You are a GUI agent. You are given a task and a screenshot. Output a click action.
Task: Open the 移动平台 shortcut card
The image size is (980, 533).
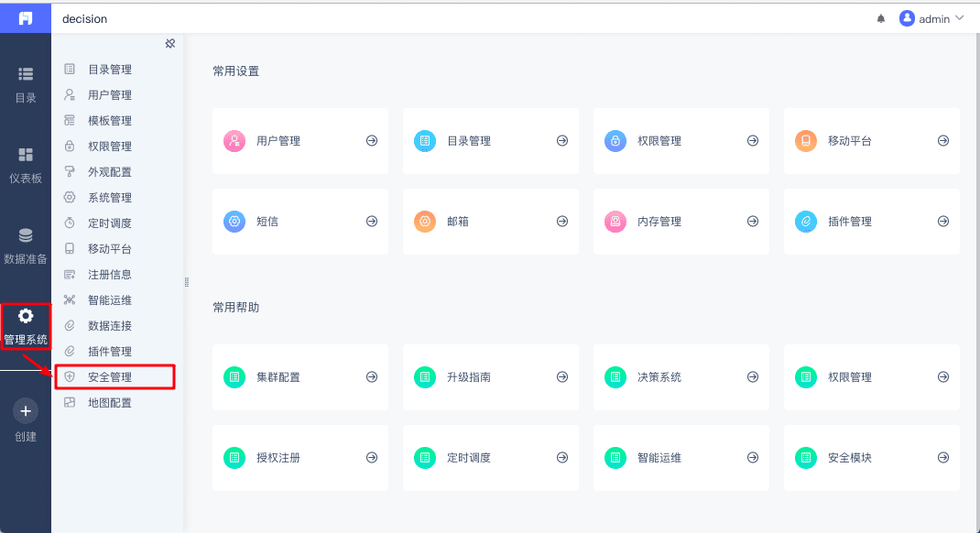click(x=871, y=141)
